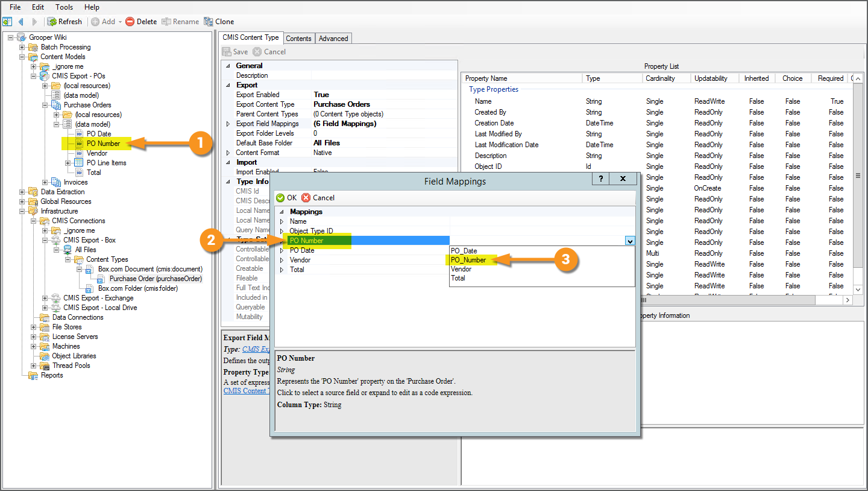Open the Add dropdown arrow
The height and width of the screenshot is (491, 868).
point(120,22)
